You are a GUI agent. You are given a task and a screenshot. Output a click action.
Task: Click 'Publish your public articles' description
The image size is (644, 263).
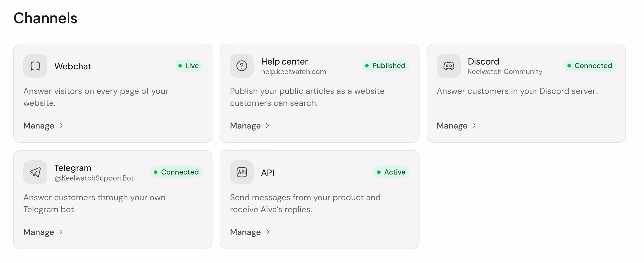(307, 97)
